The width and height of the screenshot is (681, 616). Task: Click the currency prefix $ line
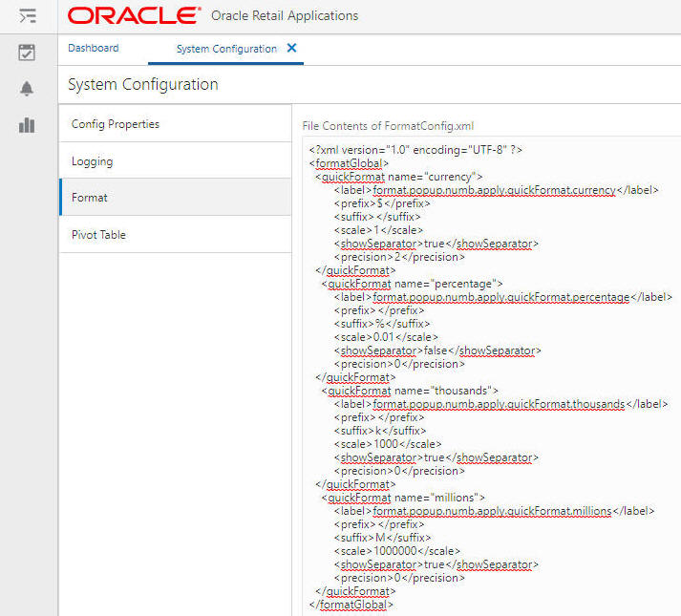coord(382,203)
